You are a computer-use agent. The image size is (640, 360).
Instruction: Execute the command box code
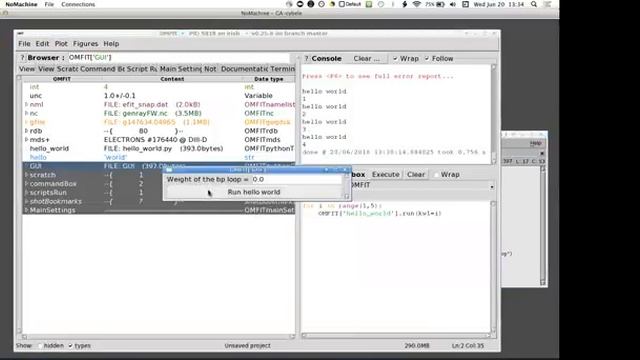[385, 174]
